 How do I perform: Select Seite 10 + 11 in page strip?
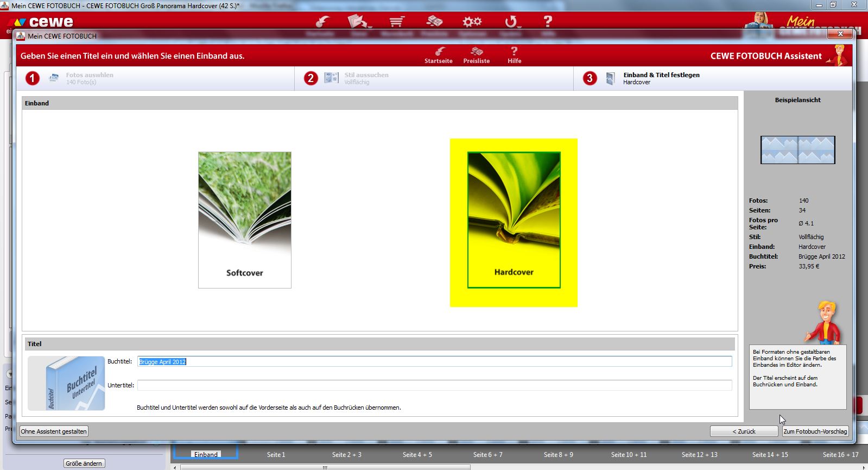629,455
